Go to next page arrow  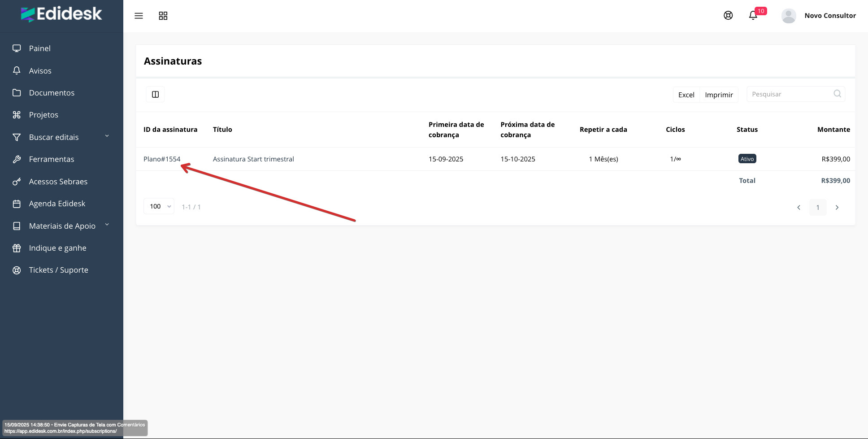837,207
